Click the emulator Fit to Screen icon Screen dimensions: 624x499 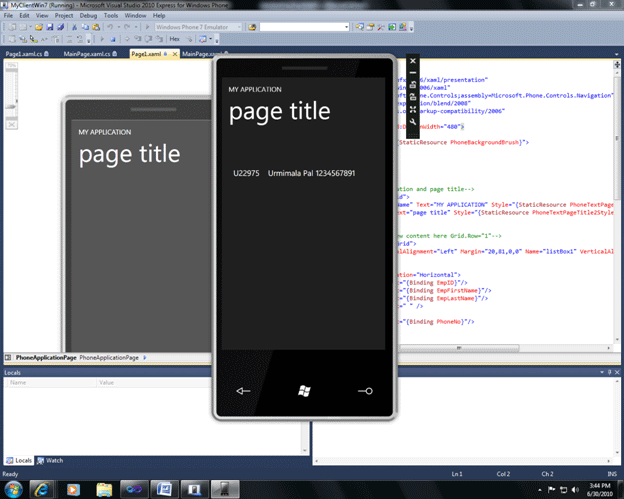point(413,109)
